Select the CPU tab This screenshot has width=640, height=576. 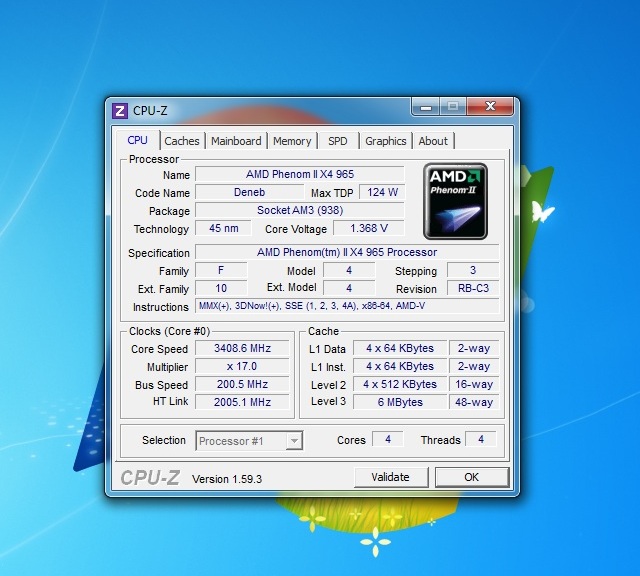tap(138, 140)
